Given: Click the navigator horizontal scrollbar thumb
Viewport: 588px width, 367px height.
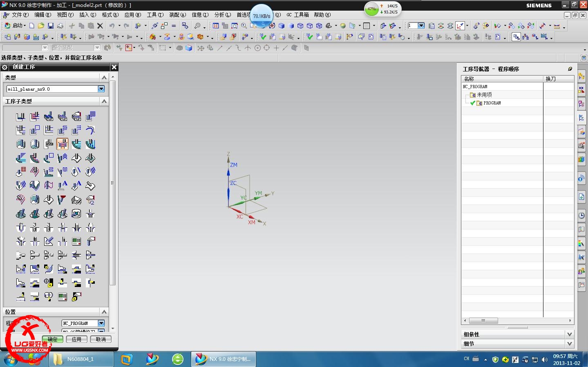Looking at the screenshot, I should [483, 320].
